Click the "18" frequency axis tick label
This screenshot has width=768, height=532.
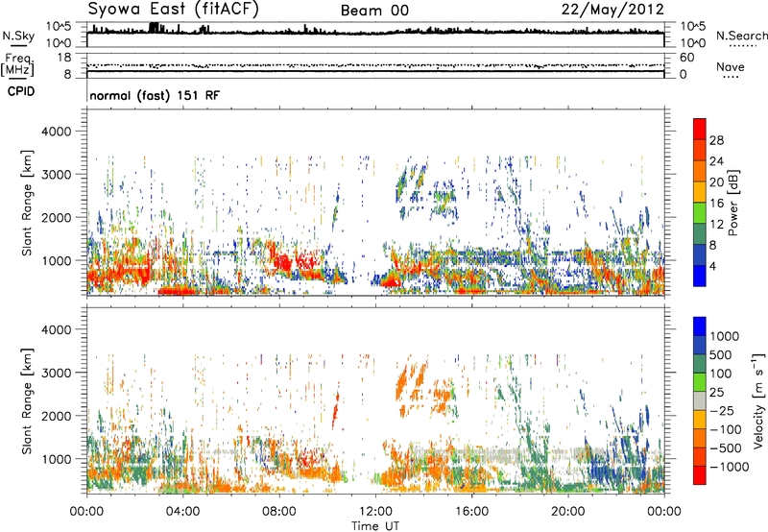point(64,57)
